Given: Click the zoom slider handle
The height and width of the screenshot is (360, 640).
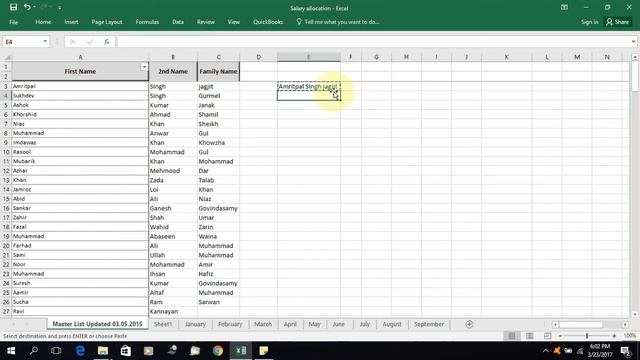Looking at the screenshot, I should [x=587, y=336].
